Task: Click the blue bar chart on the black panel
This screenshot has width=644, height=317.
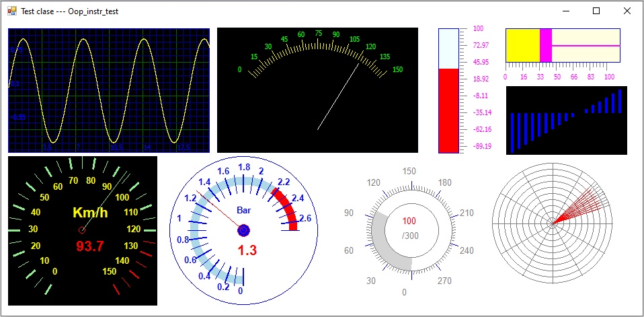Action: pyautogui.click(x=566, y=120)
